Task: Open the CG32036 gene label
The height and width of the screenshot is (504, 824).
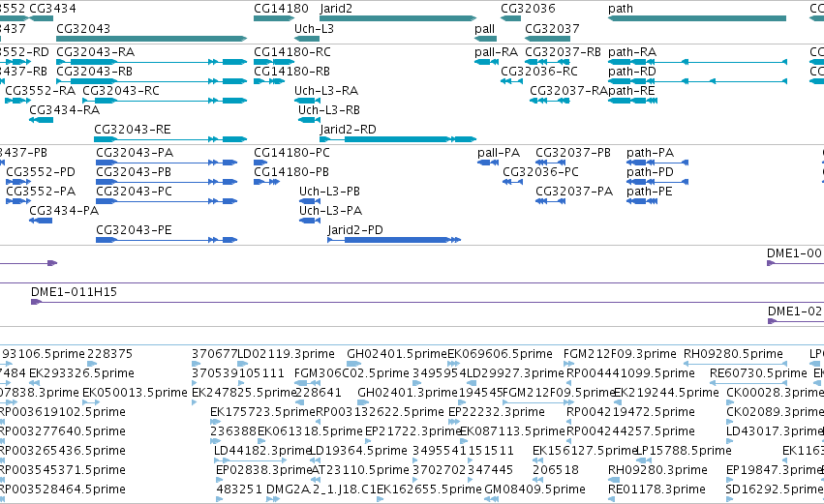Action: click(528, 9)
